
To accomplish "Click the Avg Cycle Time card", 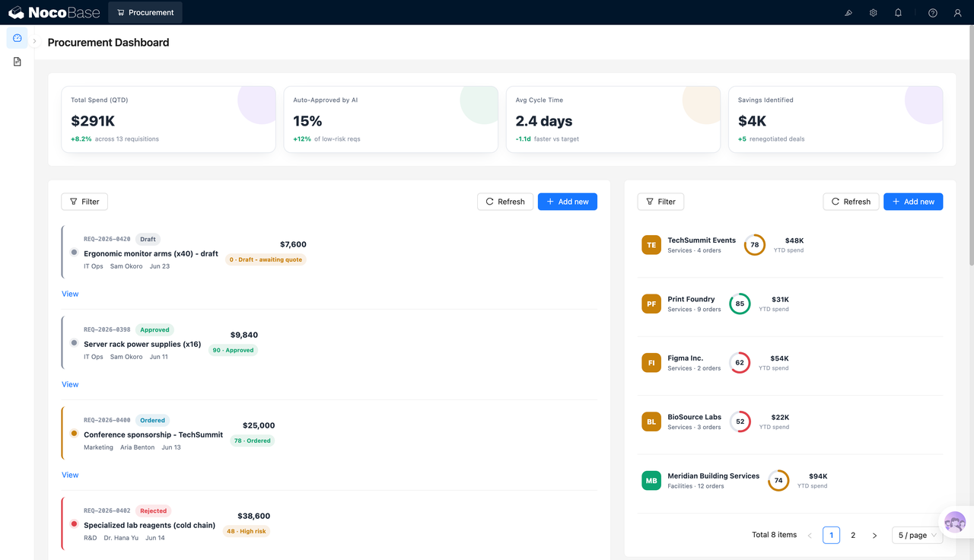I will coord(613,119).
